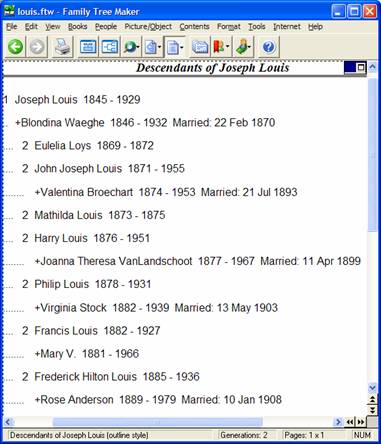Click the grayed Forward arrow icon
381x444 pixels.
pos(37,47)
